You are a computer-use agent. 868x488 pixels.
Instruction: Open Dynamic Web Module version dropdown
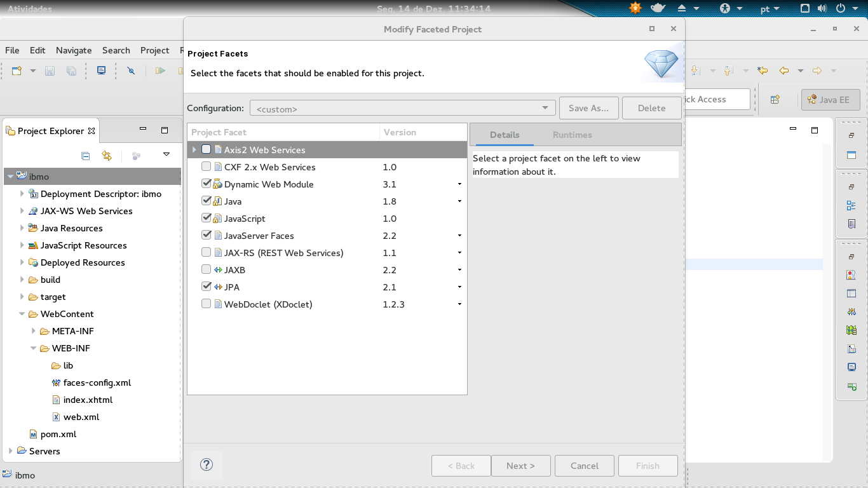(x=459, y=184)
